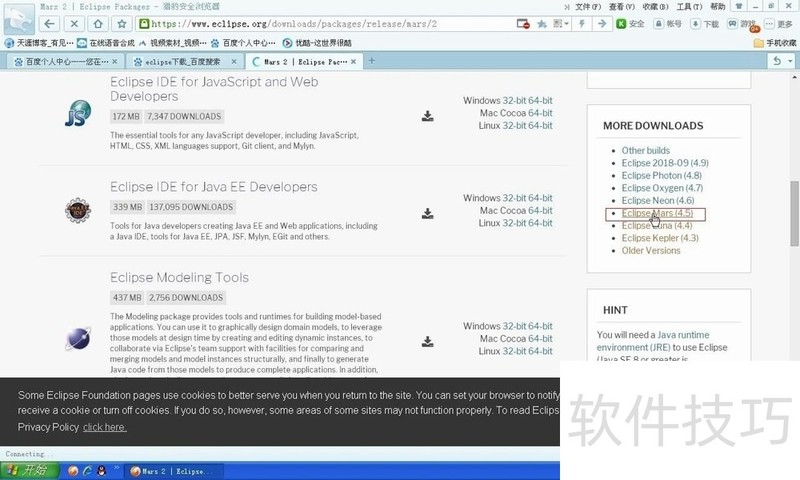This screenshot has width=800, height=480.
Task: Click the JS package logo
Action: click(78, 113)
